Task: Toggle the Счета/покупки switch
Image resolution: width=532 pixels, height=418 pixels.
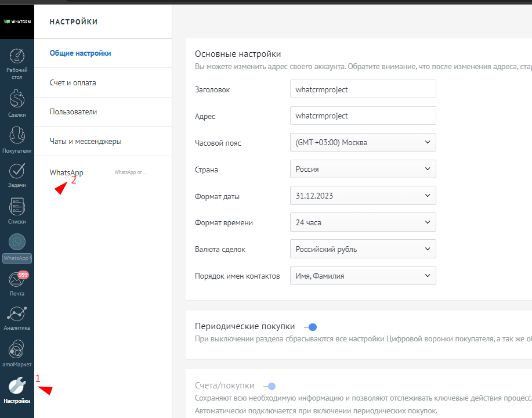Action: 268,386
